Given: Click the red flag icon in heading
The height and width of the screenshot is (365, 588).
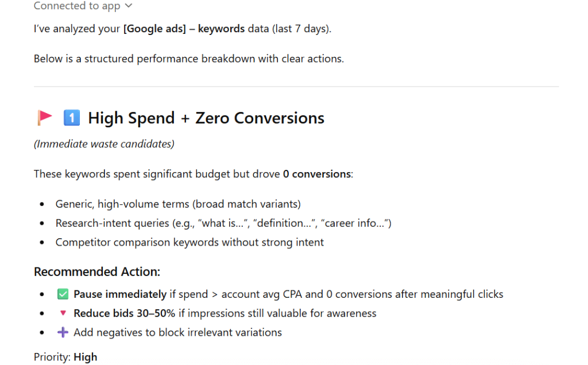Looking at the screenshot, I should pos(44,117).
